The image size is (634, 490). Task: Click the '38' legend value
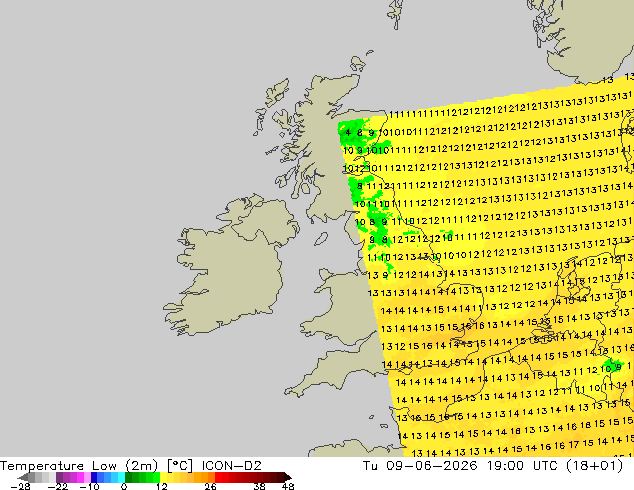(260, 486)
